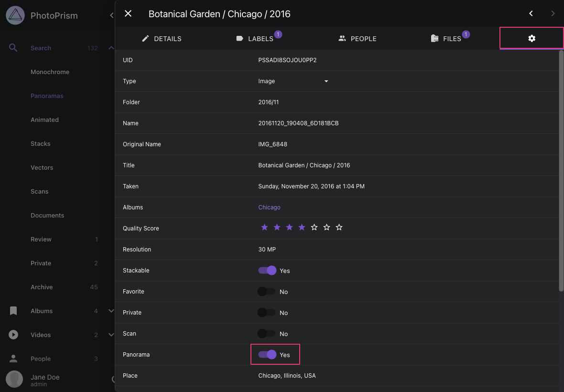Click the pencil icon on the Details tab
The image size is (564, 392).
(145, 38)
